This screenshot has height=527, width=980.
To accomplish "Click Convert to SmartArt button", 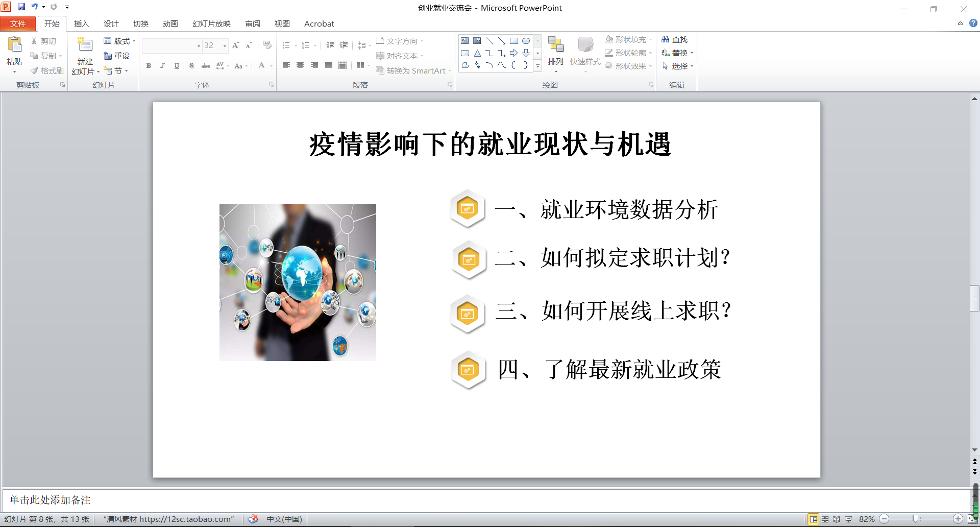I will tap(413, 70).
